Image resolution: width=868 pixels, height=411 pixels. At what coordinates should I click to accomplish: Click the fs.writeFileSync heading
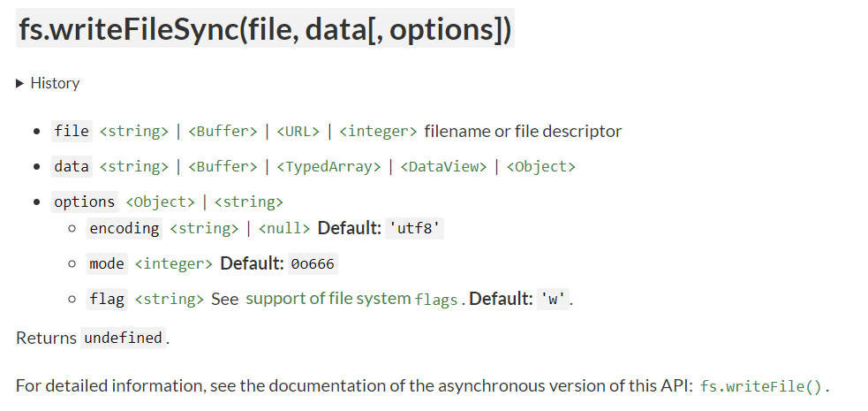[265, 31]
